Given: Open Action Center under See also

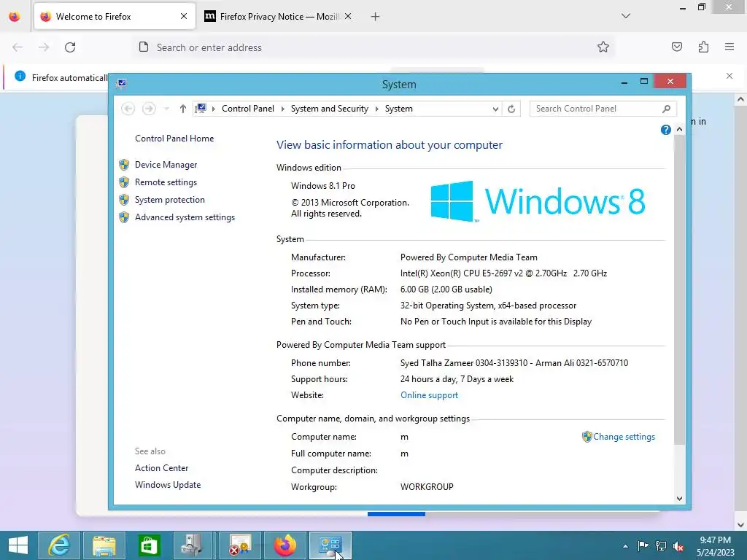Looking at the screenshot, I should click(161, 468).
